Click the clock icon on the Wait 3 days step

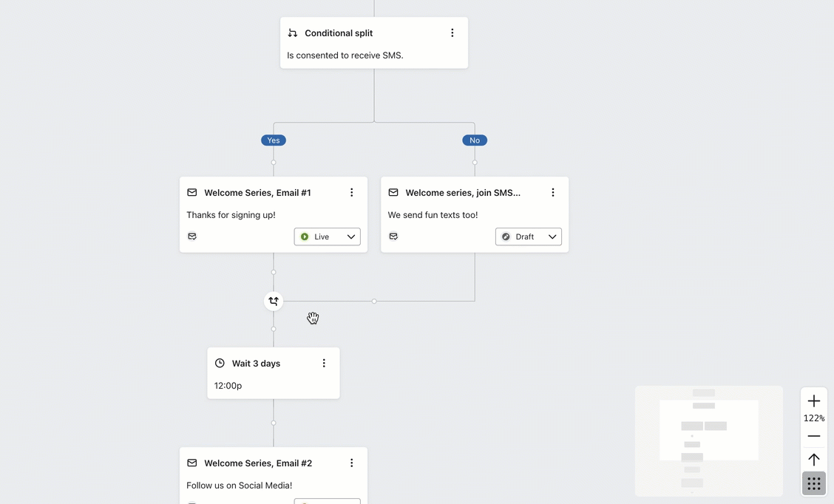point(220,363)
